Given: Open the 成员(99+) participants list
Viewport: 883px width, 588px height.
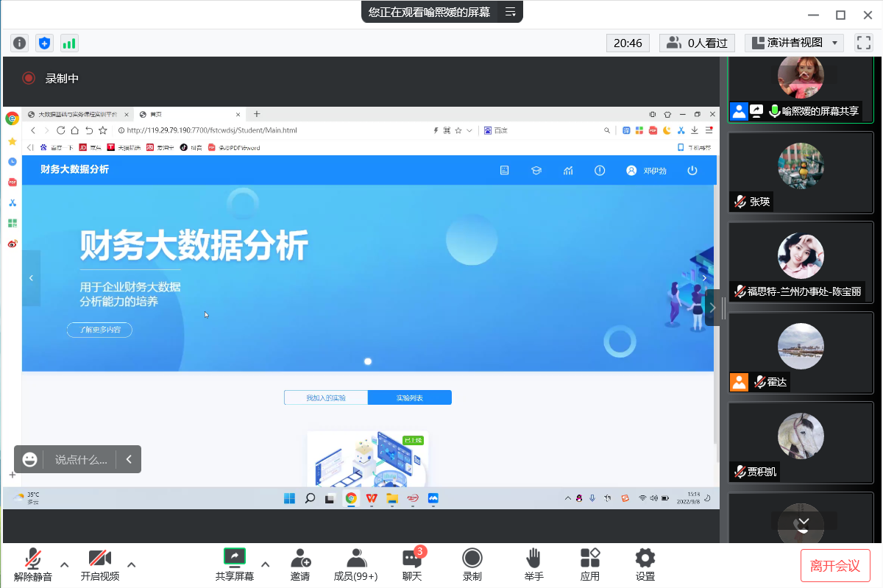Looking at the screenshot, I should click(x=356, y=564).
